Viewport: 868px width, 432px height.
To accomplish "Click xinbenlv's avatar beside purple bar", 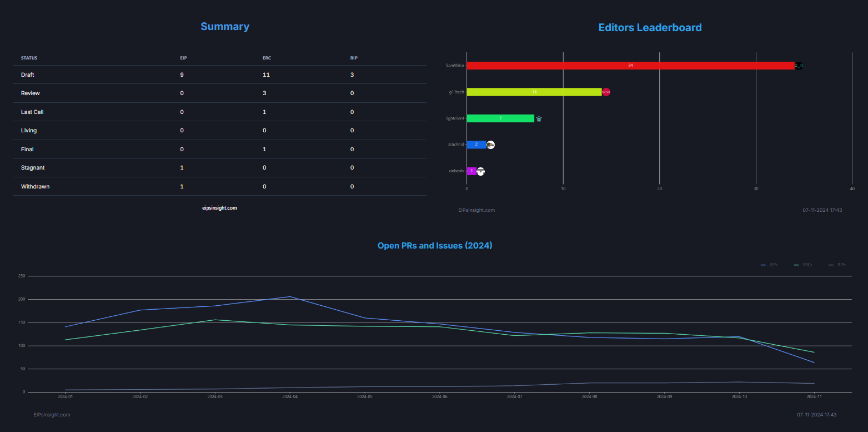I will 480,171.
